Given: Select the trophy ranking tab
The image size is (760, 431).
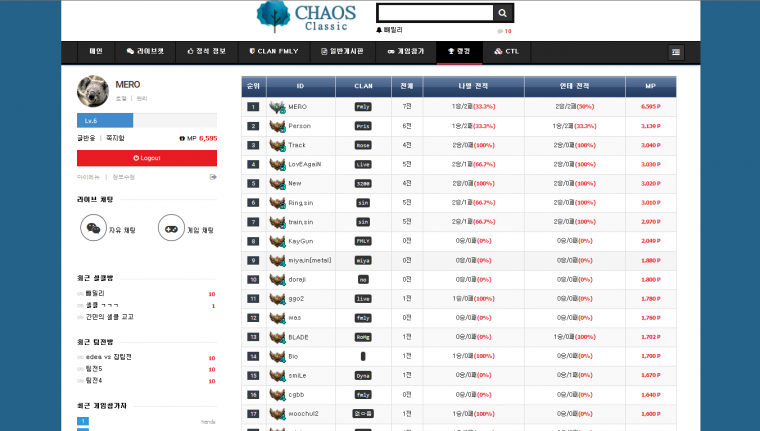Looking at the screenshot, I should point(459,51).
